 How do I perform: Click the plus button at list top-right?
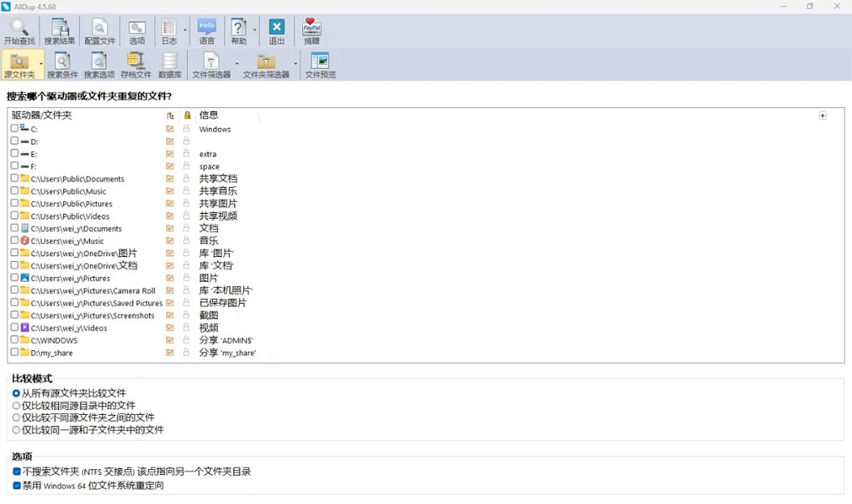click(x=822, y=116)
